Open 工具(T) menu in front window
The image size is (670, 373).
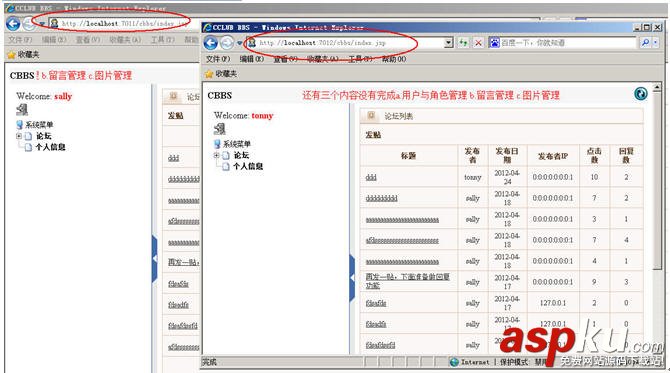tap(361, 59)
